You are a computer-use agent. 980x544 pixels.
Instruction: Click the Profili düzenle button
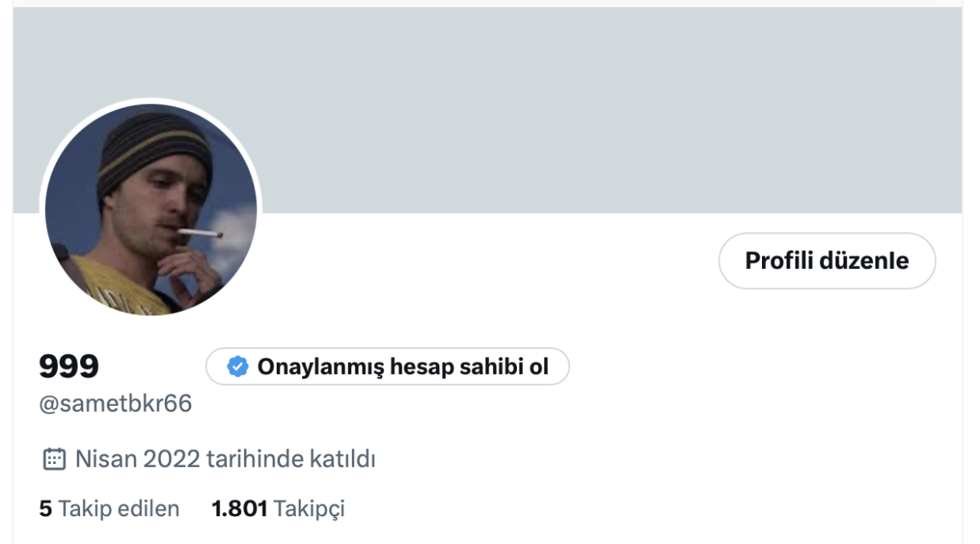point(827,261)
